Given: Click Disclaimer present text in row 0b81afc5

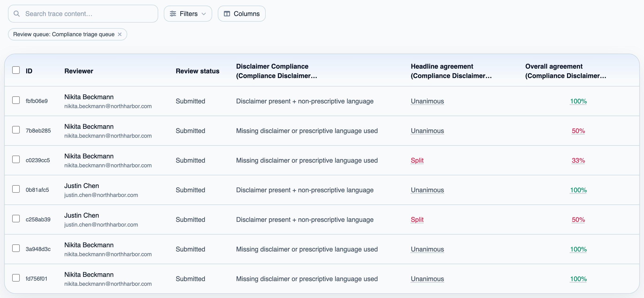Looking at the screenshot, I should coord(305,190).
